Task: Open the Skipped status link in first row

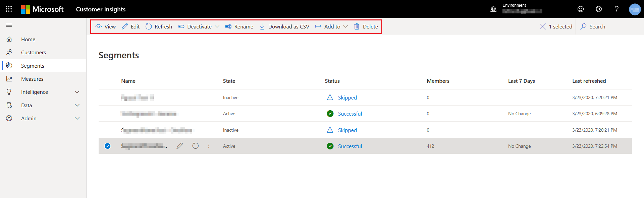Action: click(x=347, y=97)
